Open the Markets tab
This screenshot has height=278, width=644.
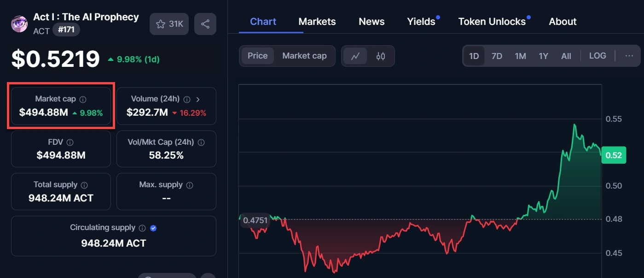(317, 22)
